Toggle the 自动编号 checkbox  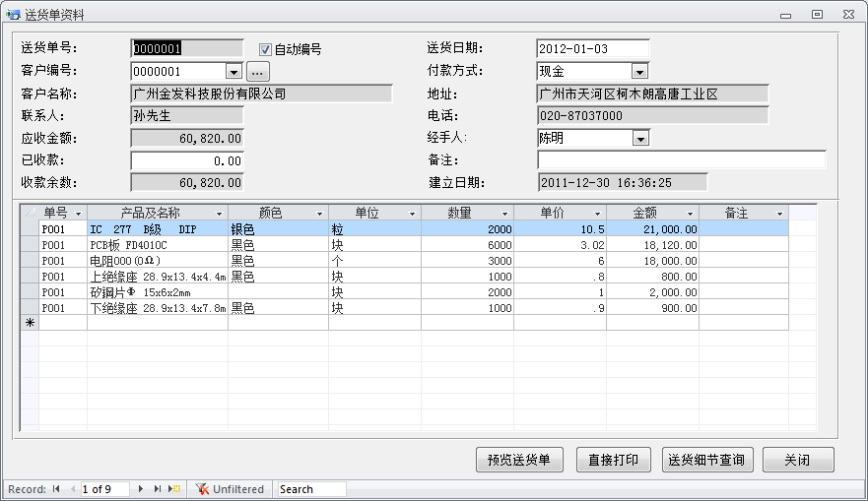[x=265, y=49]
